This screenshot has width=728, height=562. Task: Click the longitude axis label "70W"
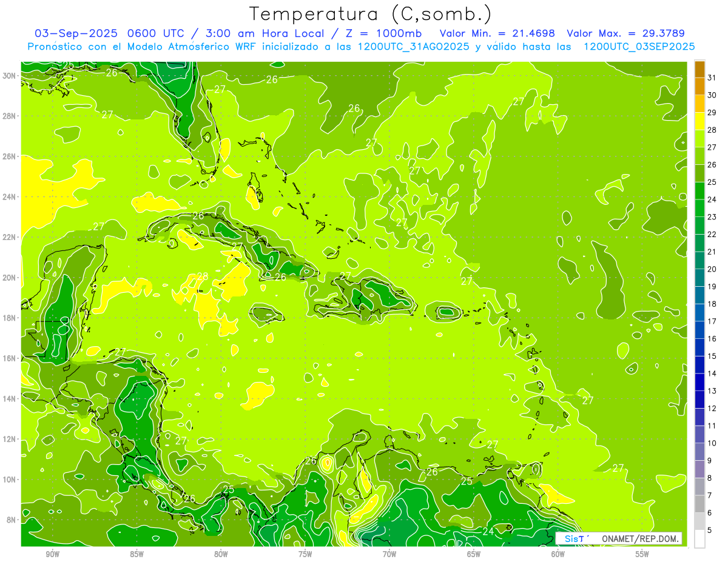(x=389, y=554)
